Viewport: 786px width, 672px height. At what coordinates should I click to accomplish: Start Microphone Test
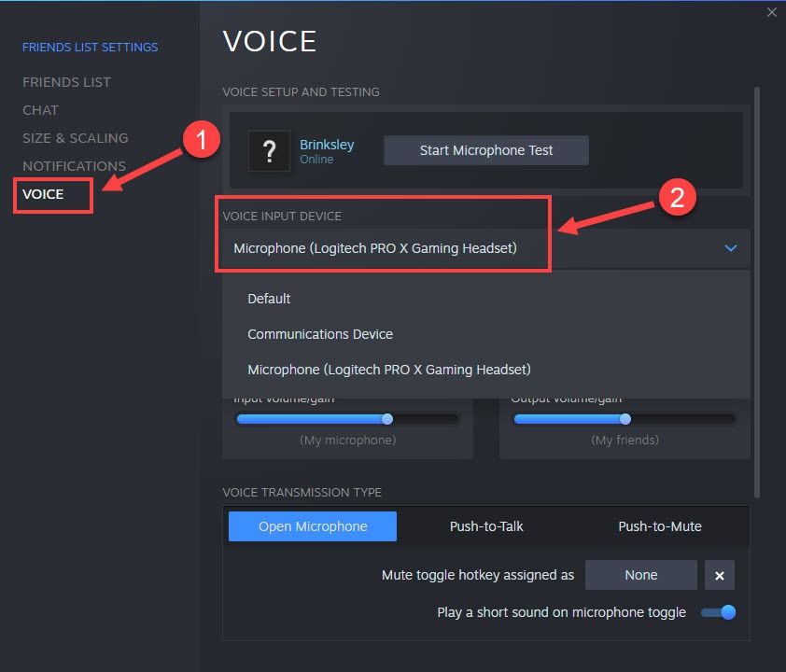coord(486,150)
